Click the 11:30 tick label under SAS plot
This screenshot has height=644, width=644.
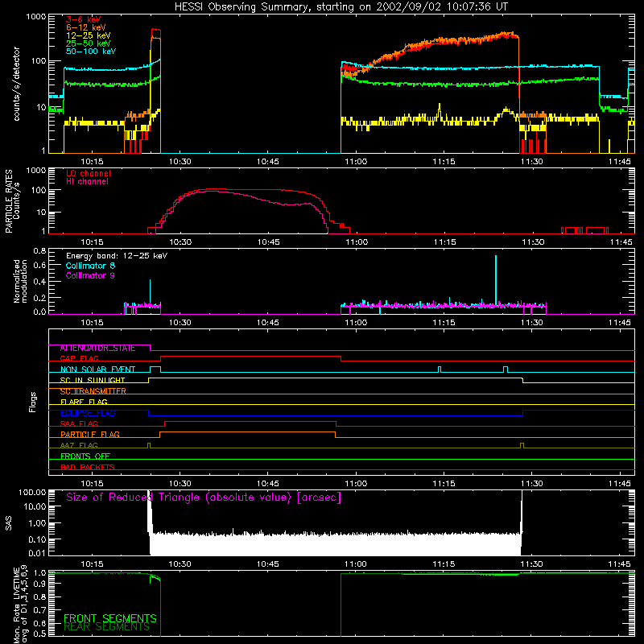(532, 564)
